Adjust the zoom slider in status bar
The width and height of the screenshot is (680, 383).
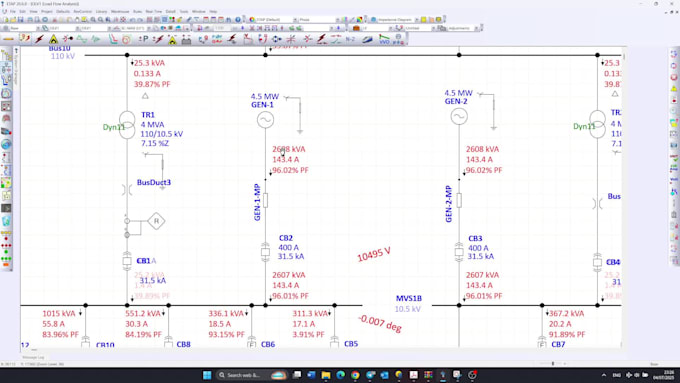[552, 364]
